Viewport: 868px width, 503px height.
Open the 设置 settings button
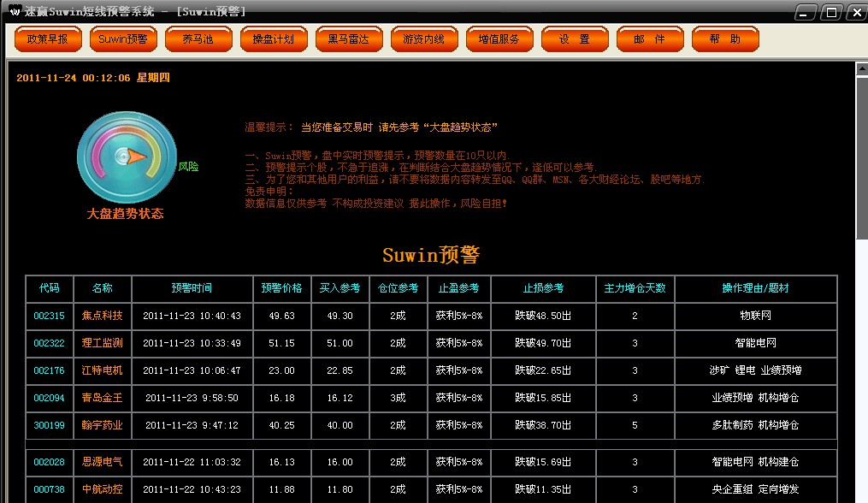tap(575, 39)
